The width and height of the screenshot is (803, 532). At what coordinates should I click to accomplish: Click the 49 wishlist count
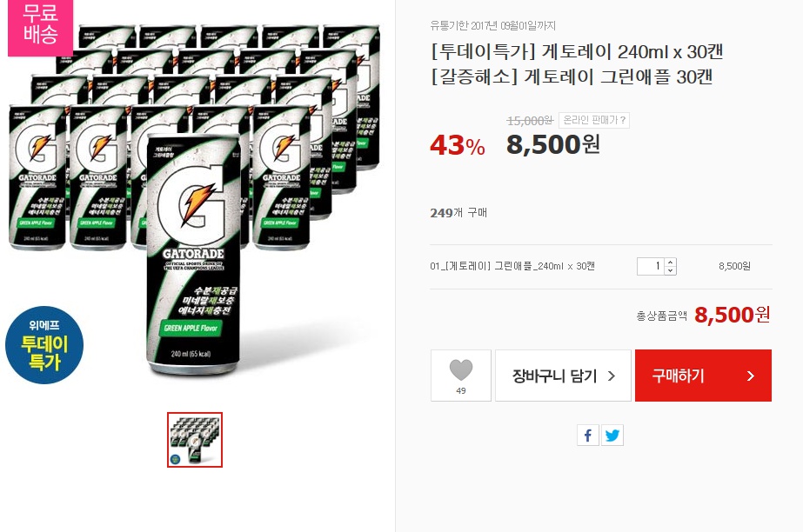click(461, 391)
